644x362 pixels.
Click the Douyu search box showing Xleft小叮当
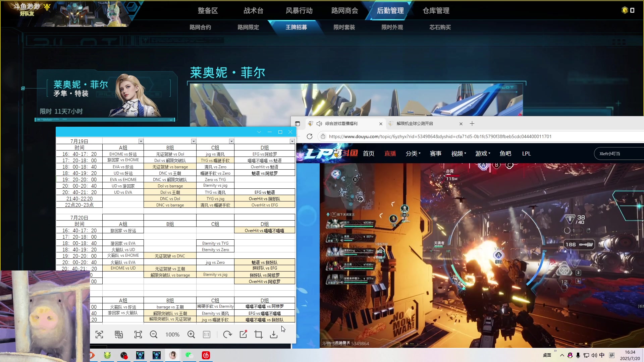[619, 154]
